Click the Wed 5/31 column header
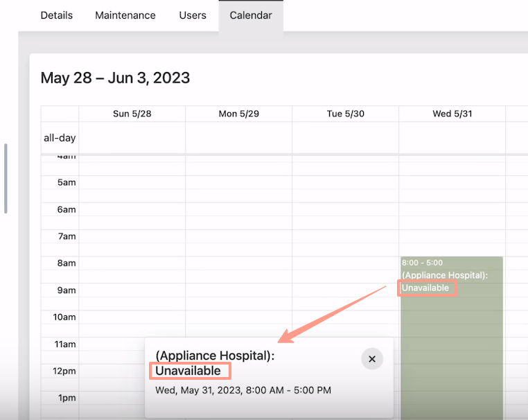This screenshot has height=420, width=528. tap(452, 114)
